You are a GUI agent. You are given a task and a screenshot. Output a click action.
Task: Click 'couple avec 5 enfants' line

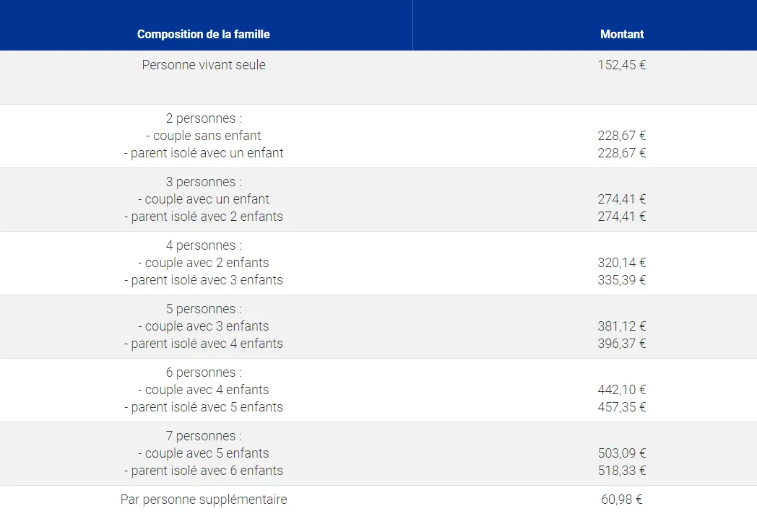204,453
